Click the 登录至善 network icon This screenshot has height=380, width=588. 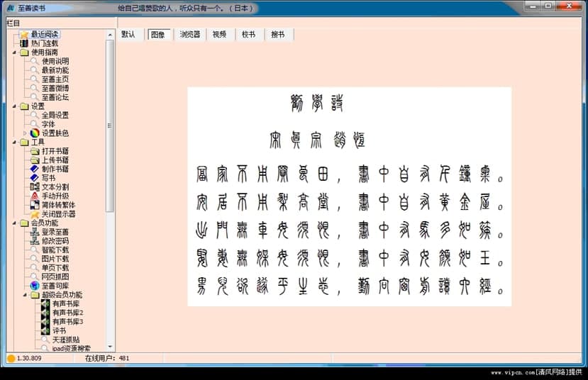(35, 232)
